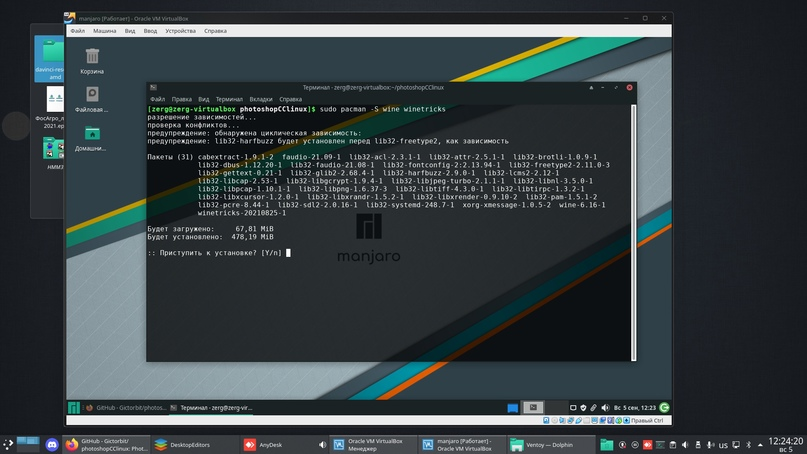Select manjaro [Работает] taskbar entry
This screenshot has width=807, height=454.
point(462,445)
